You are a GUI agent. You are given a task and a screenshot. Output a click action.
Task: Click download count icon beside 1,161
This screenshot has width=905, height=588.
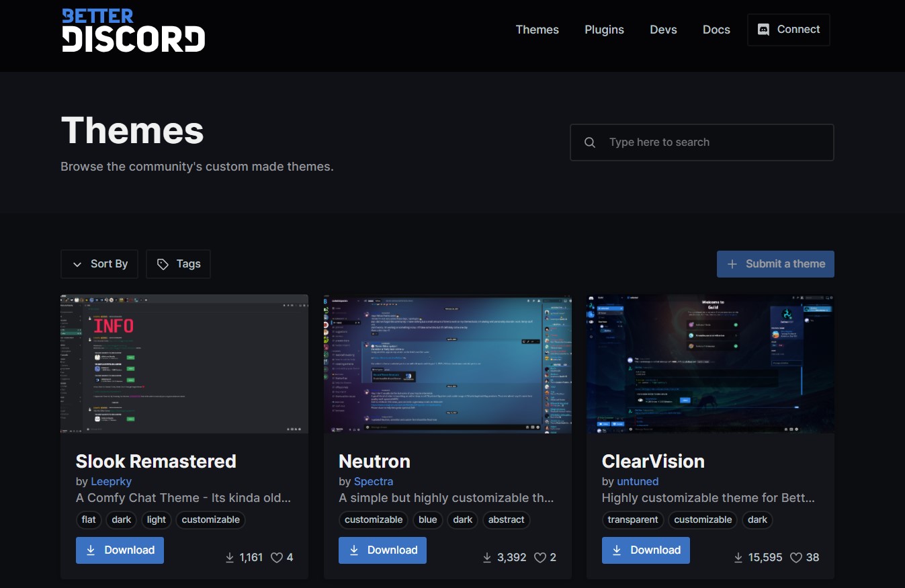(x=229, y=557)
